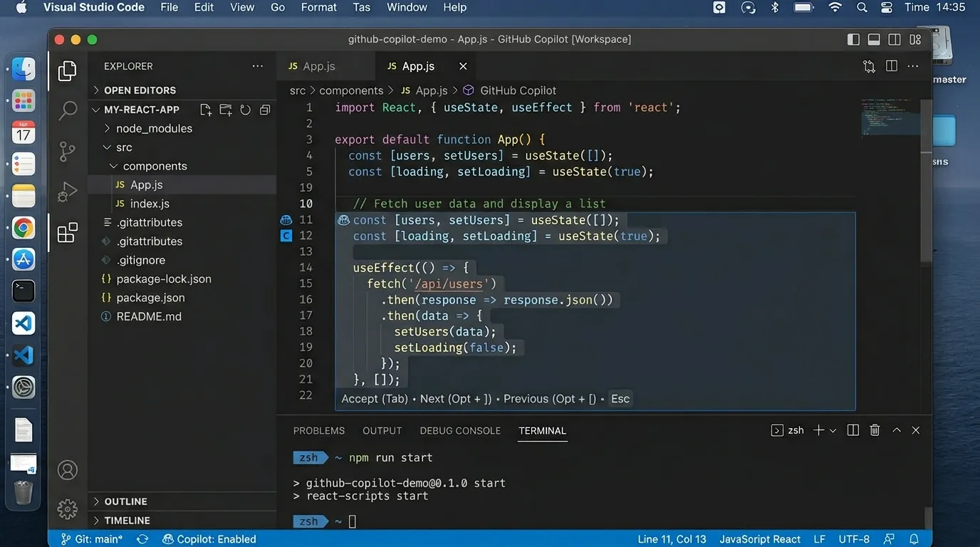Close the terminal panel with the X
This screenshot has width=980, height=547.
tap(916, 430)
